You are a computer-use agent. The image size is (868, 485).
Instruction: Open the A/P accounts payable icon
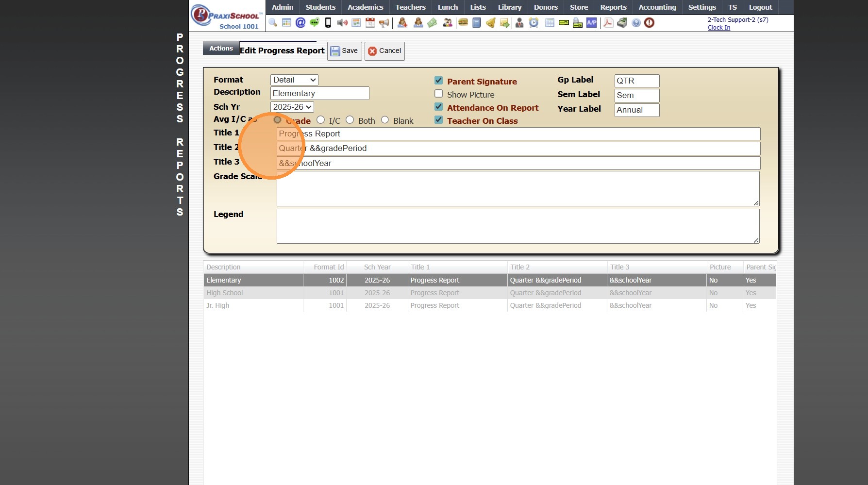pyautogui.click(x=592, y=23)
